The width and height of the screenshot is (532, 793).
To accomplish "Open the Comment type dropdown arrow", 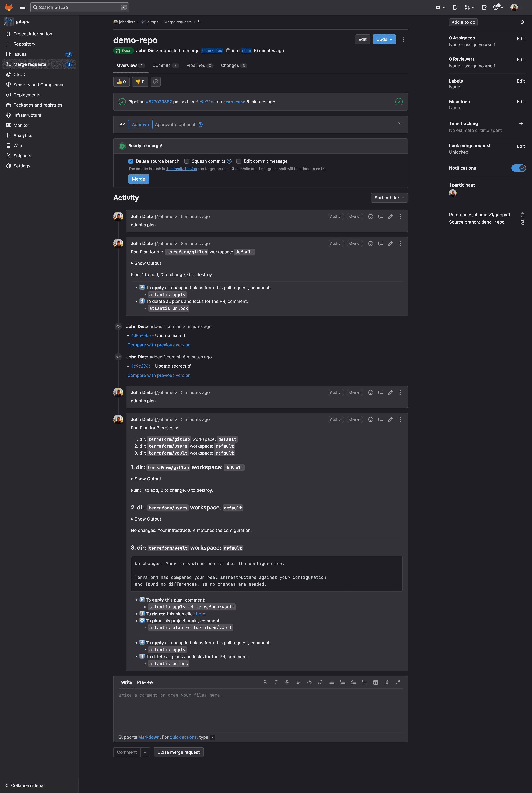I will pyautogui.click(x=145, y=752).
